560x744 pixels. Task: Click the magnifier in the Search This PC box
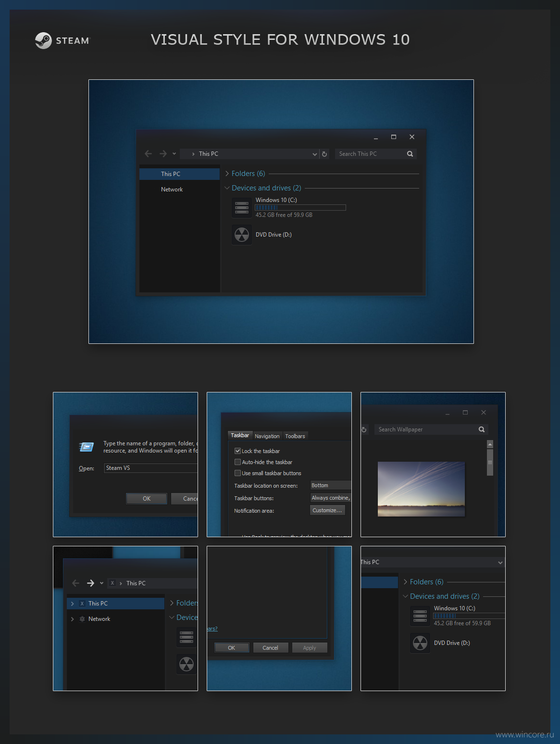click(410, 154)
